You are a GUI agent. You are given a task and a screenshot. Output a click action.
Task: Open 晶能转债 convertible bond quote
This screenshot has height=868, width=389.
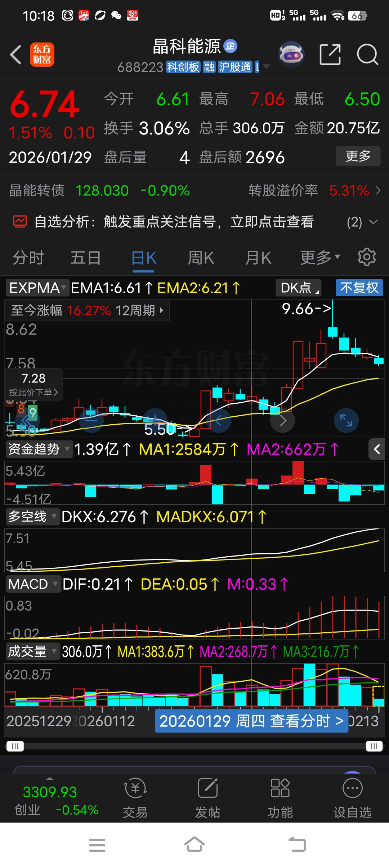100,190
